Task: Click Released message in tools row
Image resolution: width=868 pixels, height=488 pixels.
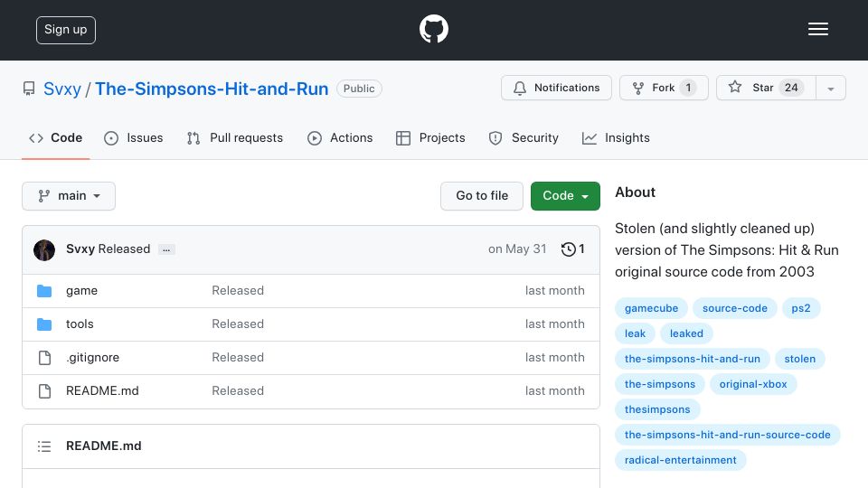Action: click(238, 324)
